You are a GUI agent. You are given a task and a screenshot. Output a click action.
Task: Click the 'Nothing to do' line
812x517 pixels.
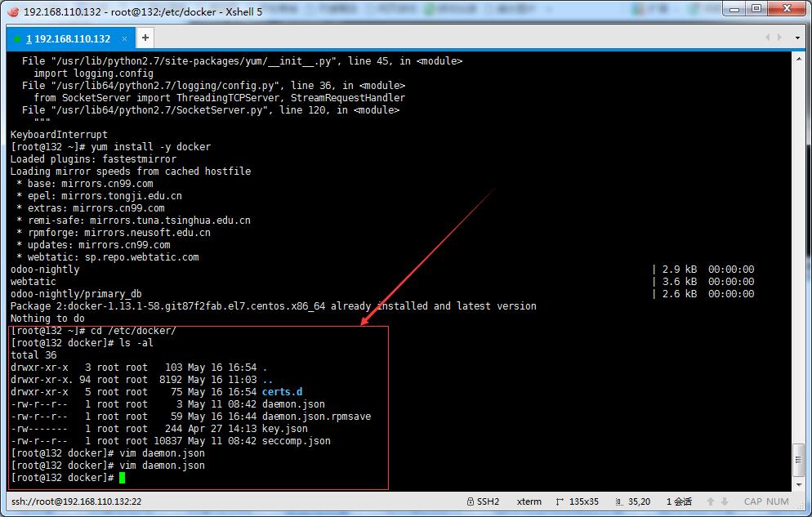coord(47,319)
